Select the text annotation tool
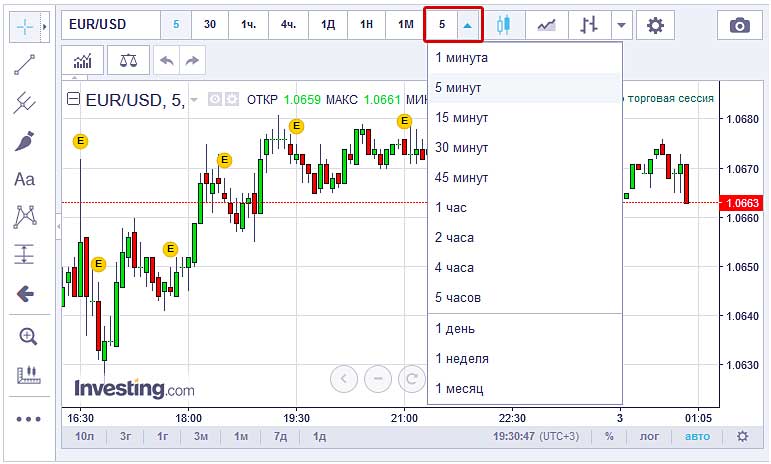 click(25, 180)
